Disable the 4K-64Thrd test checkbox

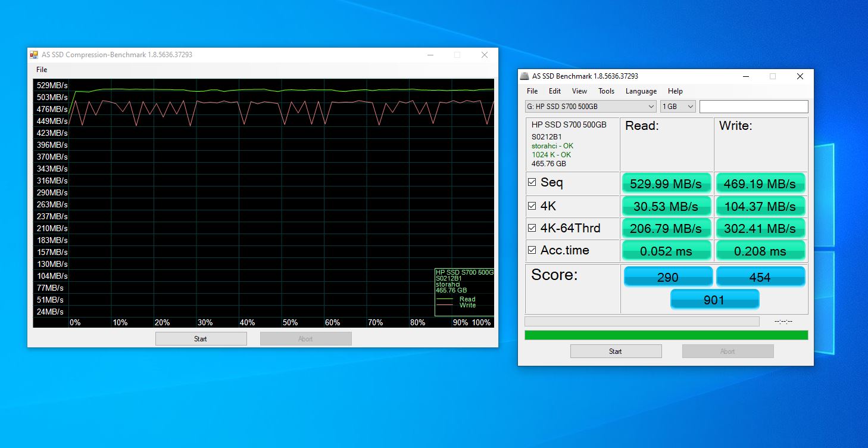coord(532,228)
